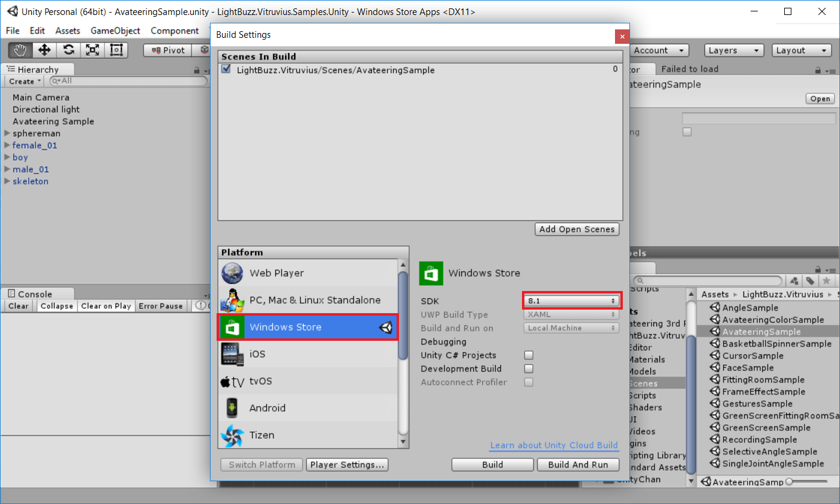Image resolution: width=840 pixels, height=504 pixels.
Task: Click the Windows Store platform icon in list
Action: pyautogui.click(x=232, y=327)
